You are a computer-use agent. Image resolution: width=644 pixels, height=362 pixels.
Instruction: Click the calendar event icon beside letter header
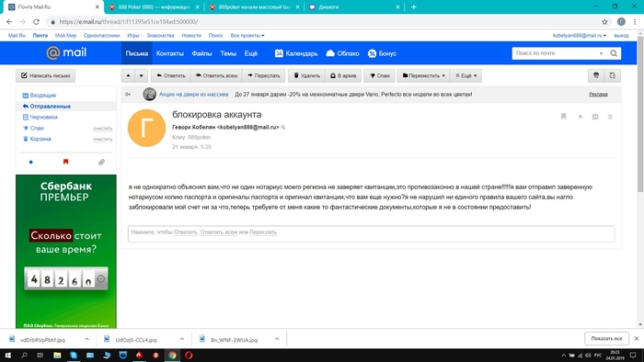595,117
